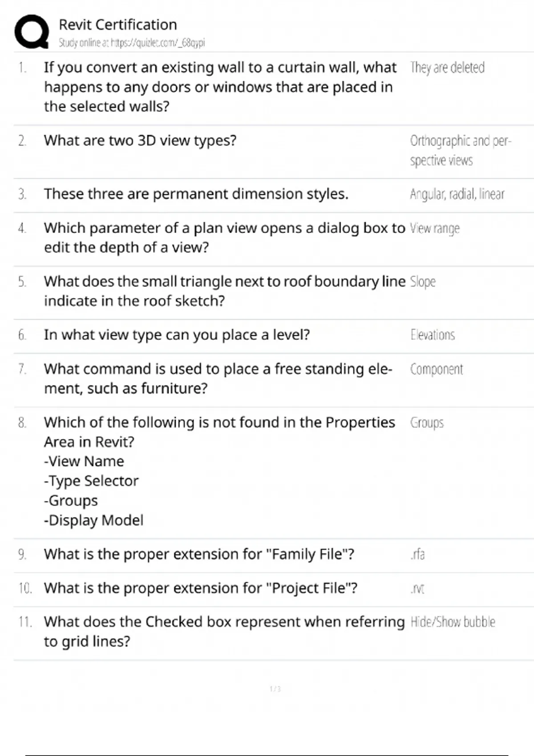Click the '-View Name' option line

click(84, 461)
